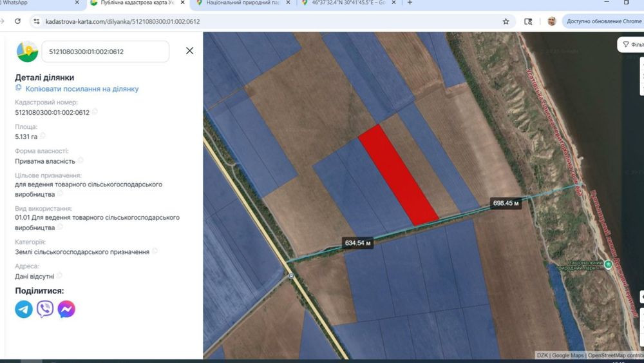Open OpenStreetMap contributors attribution link
Image resolution: width=644 pixels, height=363 pixels.
coord(616,355)
